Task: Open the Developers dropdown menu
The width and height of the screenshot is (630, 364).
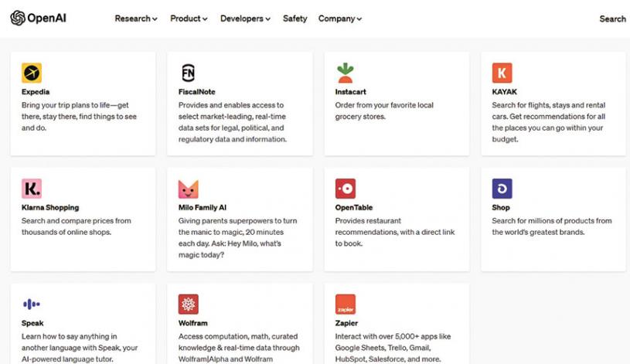Action: (245, 19)
